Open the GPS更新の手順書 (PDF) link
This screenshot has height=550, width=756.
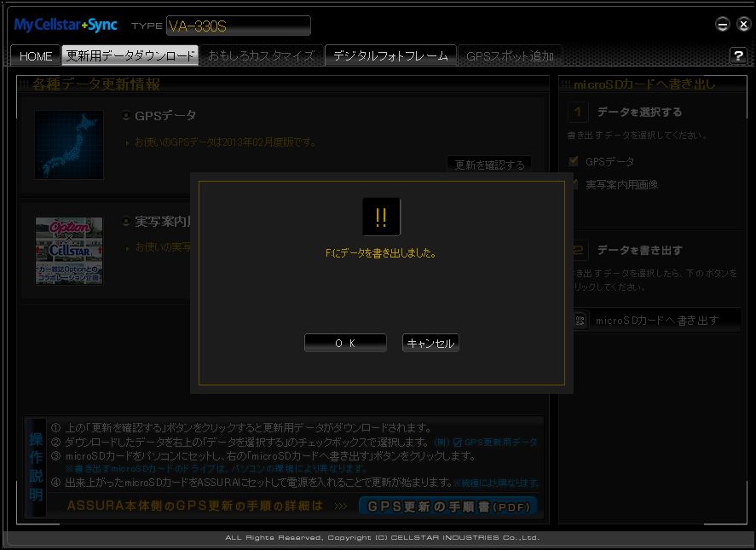pyautogui.click(x=447, y=506)
